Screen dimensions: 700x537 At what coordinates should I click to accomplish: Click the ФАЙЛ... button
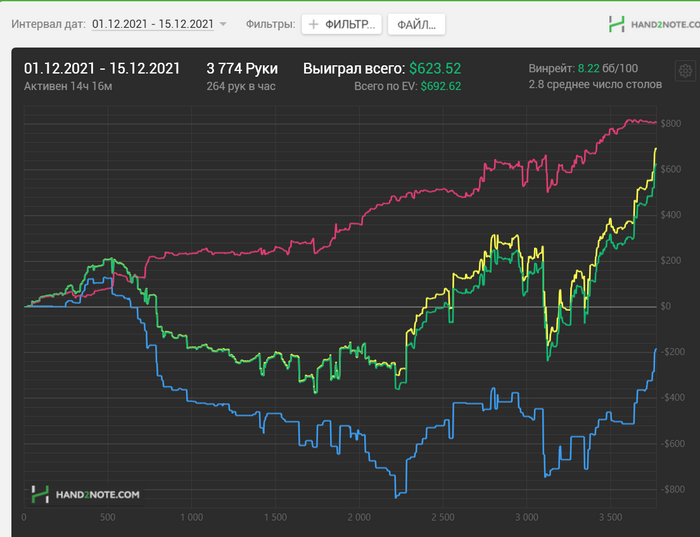coord(416,24)
